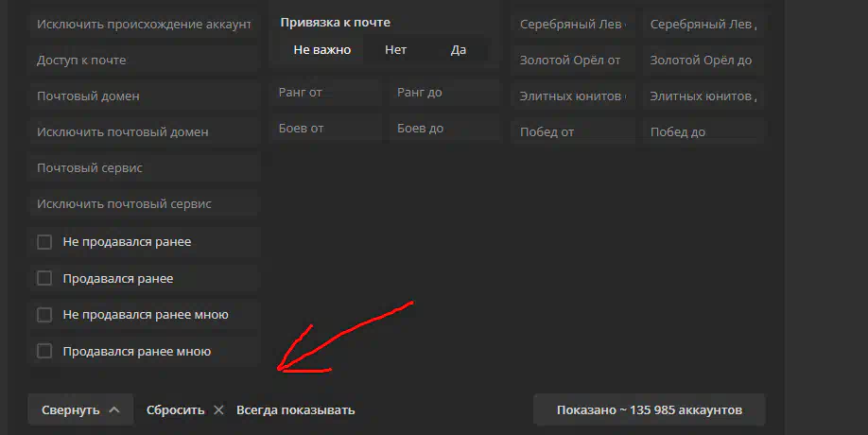Click the 'Элитных юнитов' from field

click(x=571, y=96)
